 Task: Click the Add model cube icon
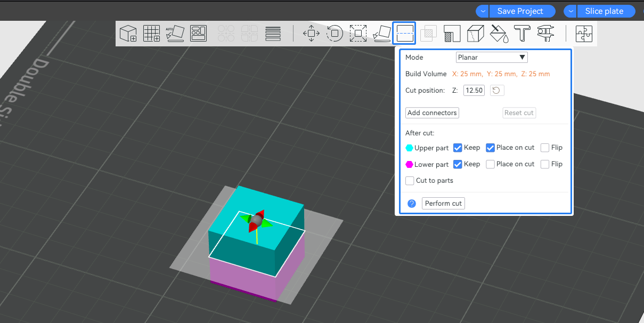(128, 34)
